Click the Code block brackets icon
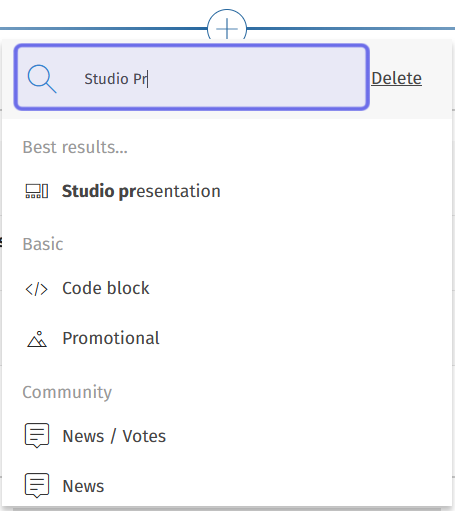The height and width of the screenshot is (511, 455). point(37,289)
